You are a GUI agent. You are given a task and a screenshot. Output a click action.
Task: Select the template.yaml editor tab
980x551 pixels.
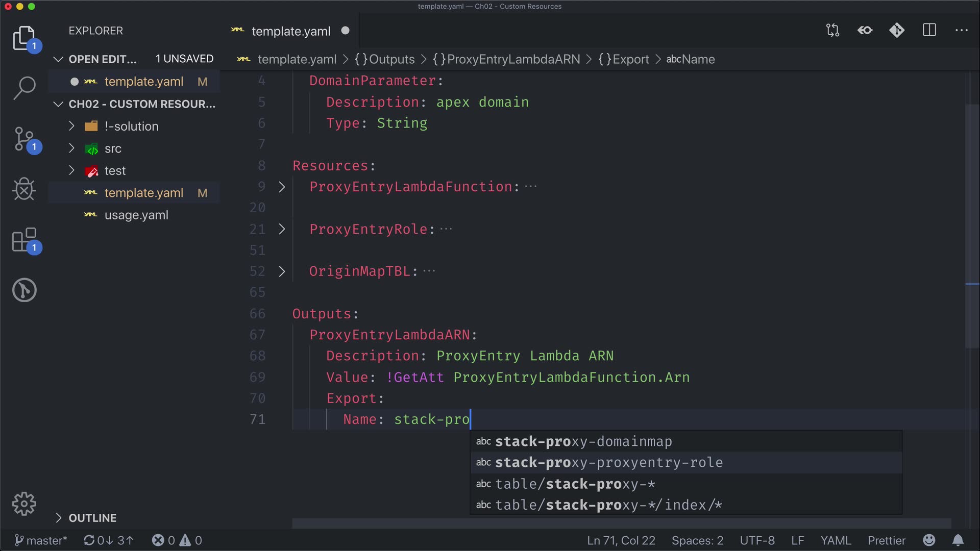pos(291,31)
